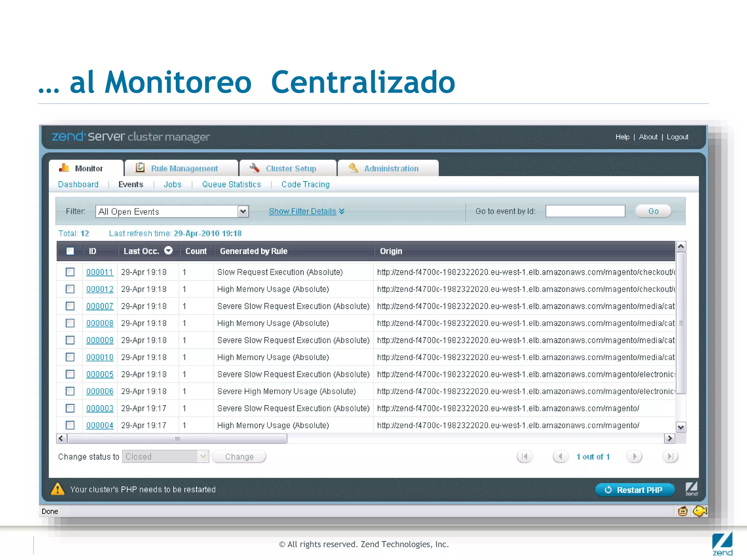747x560 pixels.
Task: Expand Show Filter Details
Action: point(306,211)
